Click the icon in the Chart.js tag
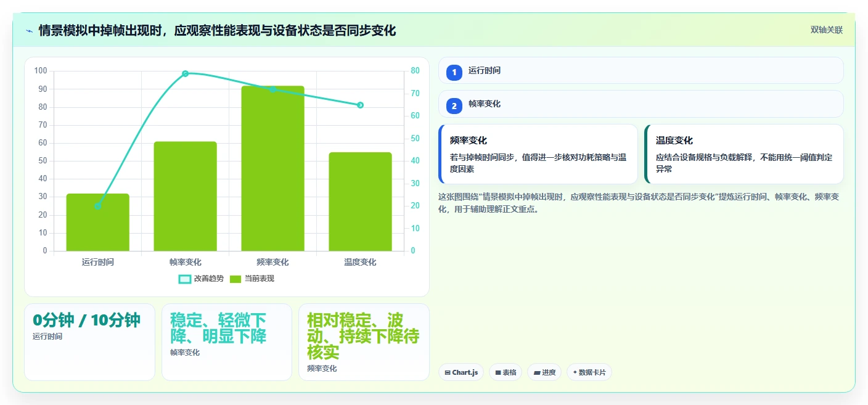The width and height of the screenshot is (868, 405). pyautogui.click(x=447, y=372)
